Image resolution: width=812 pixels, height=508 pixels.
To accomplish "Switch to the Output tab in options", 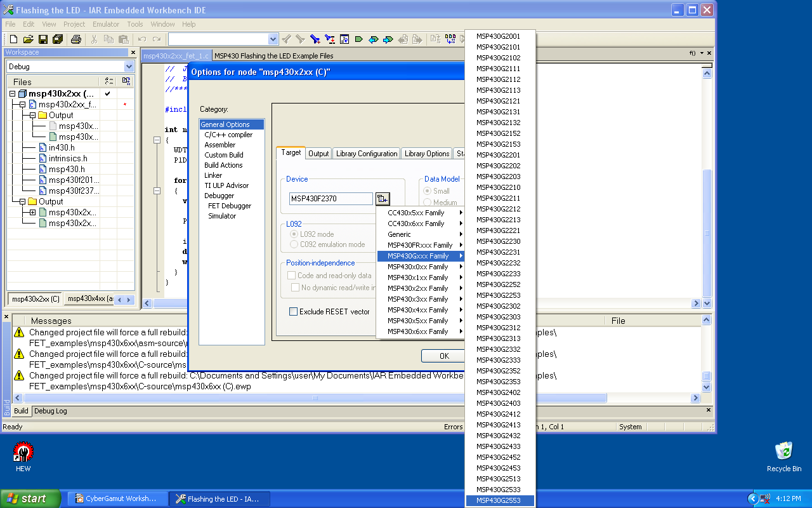I will (x=318, y=154).
